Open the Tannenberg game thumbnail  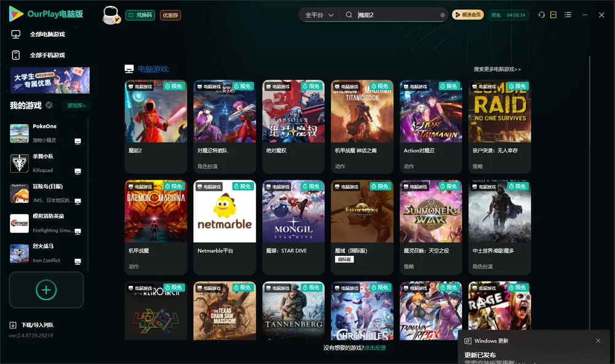pos(293,311)
